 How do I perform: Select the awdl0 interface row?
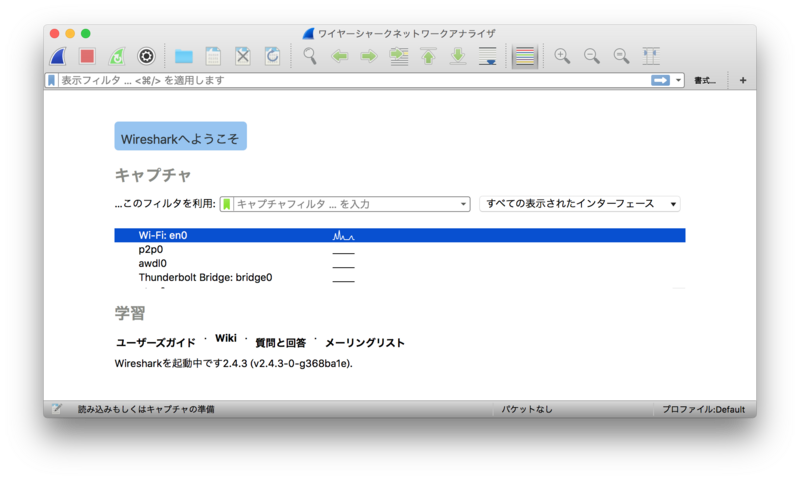click(399, 264)
